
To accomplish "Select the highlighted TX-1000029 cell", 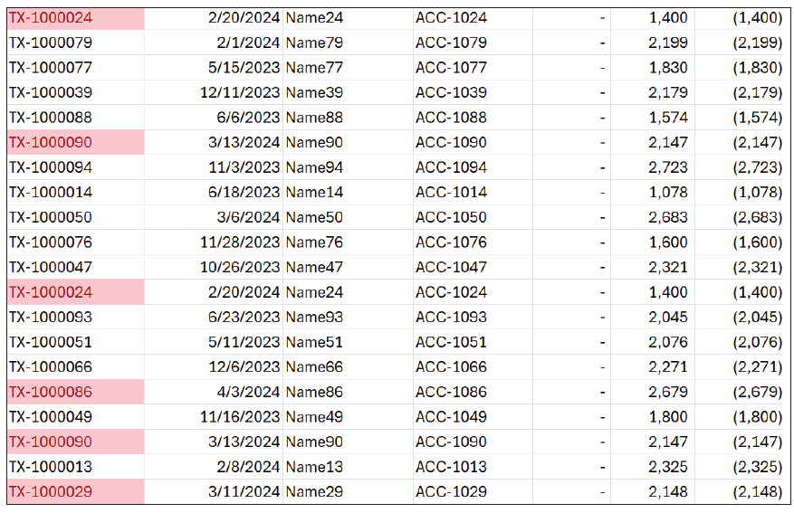I will coord(51,491).
